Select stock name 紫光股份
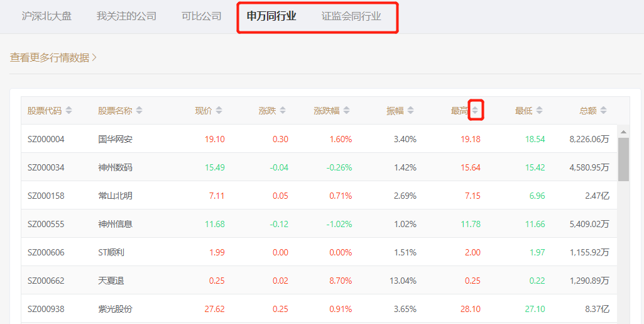The width and height of the screenshot is (644, 324). click(x=115, y=309)
